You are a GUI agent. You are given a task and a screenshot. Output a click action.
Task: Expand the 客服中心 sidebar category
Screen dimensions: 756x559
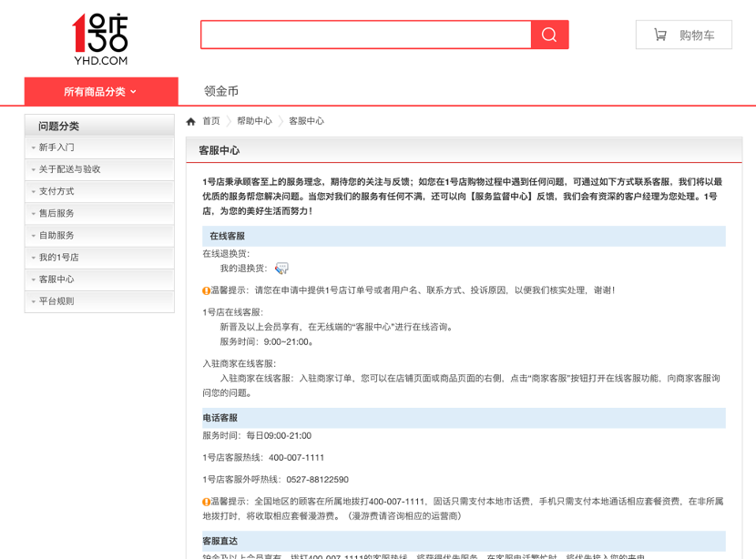99,279
